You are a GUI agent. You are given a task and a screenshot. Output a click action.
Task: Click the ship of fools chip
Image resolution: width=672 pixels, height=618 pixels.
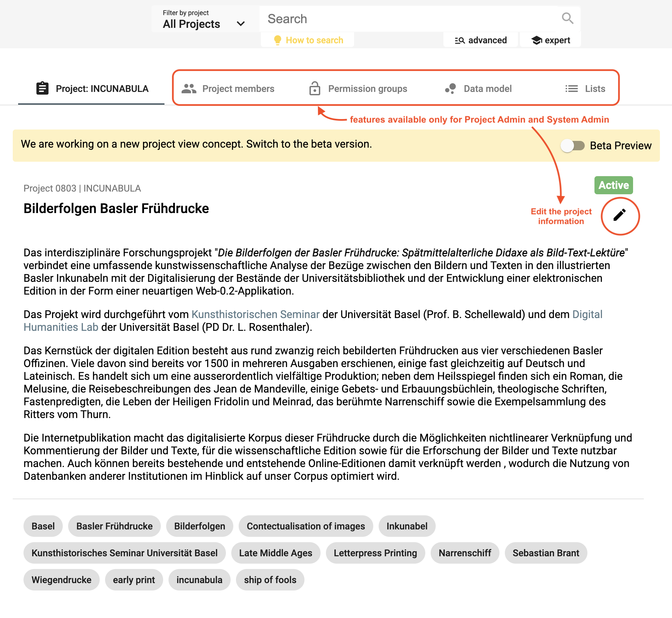[x=270, y=580]
